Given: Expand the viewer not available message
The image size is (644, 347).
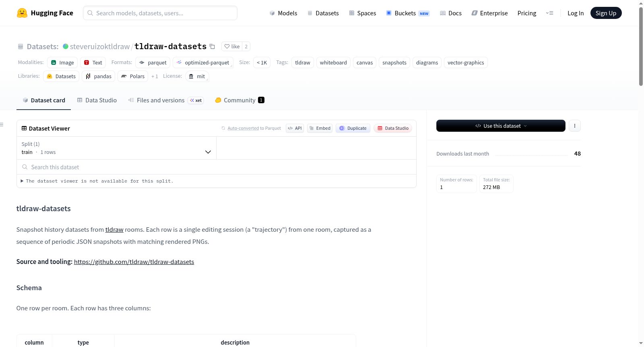Looking at the screenshot, I should [x=97, y=181].
